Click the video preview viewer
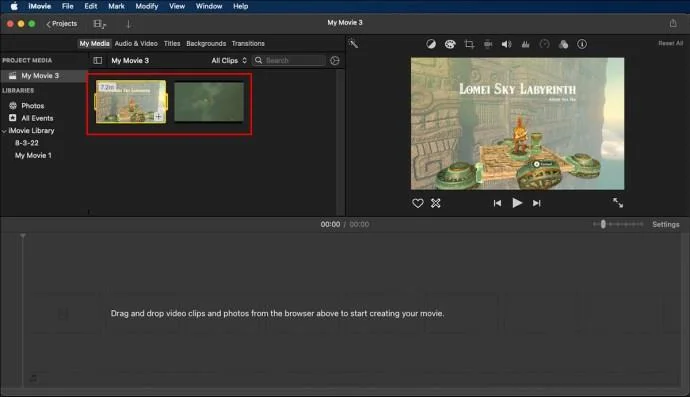The height and width of the screenshot is (397, 690). point(518,124)
